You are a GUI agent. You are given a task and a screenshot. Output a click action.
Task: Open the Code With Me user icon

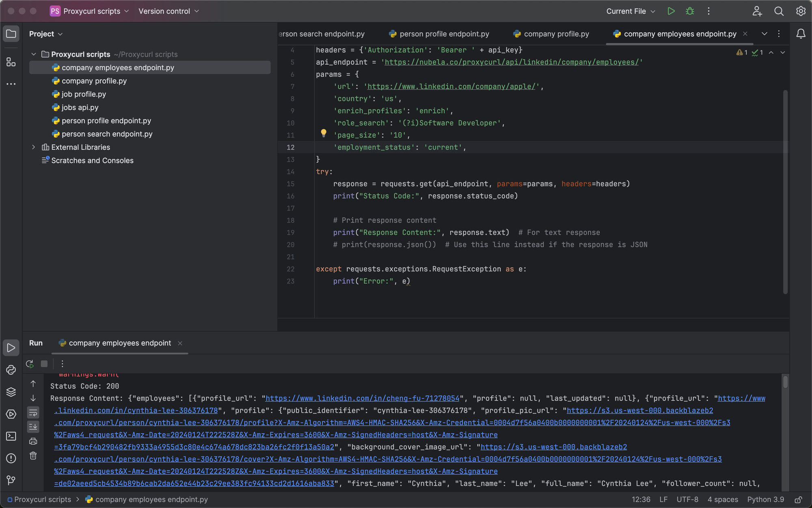click(x=757, y=11)
